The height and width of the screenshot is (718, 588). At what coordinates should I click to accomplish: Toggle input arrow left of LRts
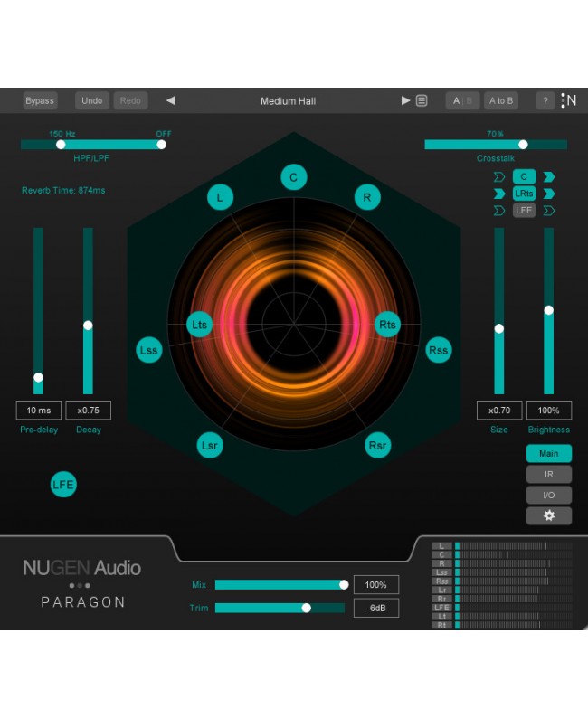[499, 194]
